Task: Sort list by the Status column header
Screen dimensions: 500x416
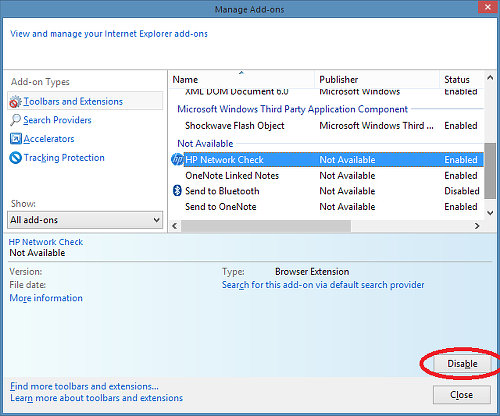Action: (x=461, y=79)
